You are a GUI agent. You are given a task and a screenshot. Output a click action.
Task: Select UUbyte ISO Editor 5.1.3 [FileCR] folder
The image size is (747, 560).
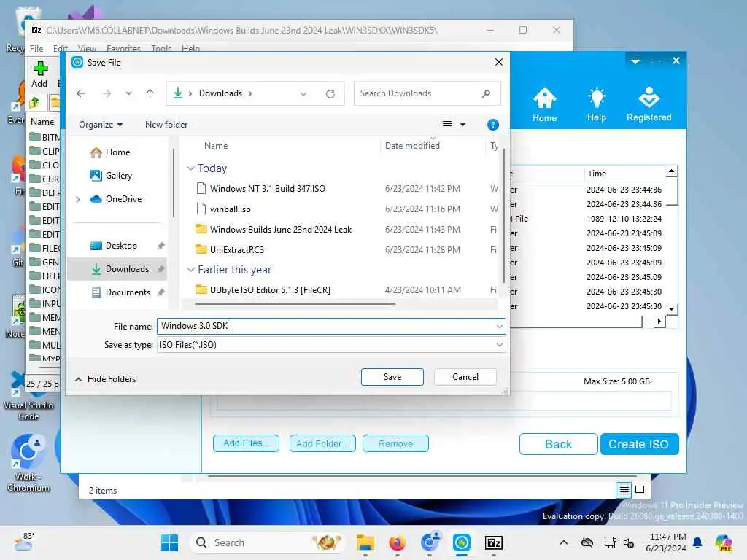coord(270,290)
